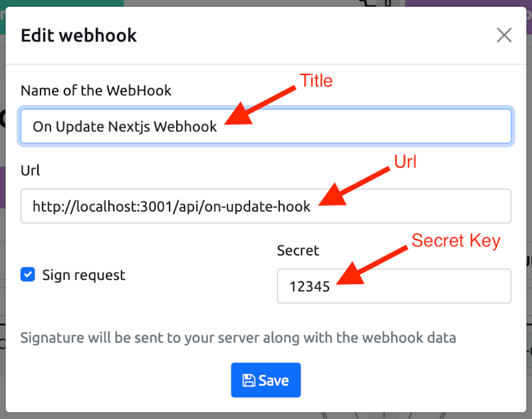Click into the Url input field

(x=265, y=206)
